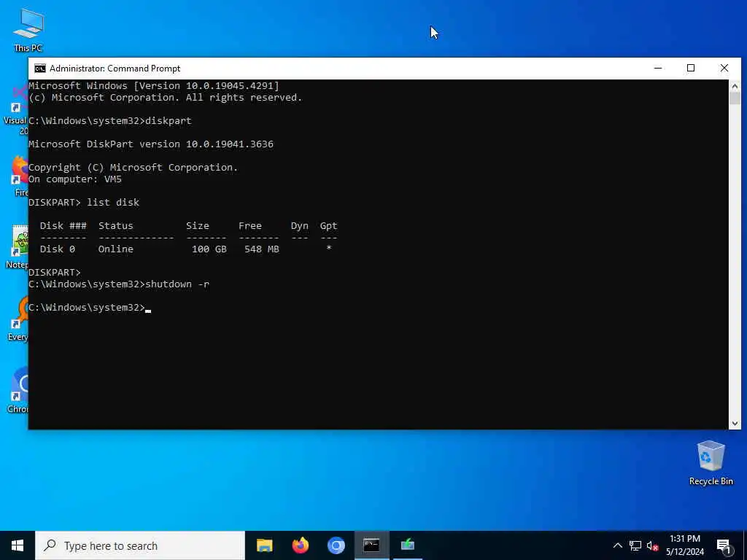Click the Command Prompt title bar icon
Screen dimensions: 747x560
tap(40, 69)
